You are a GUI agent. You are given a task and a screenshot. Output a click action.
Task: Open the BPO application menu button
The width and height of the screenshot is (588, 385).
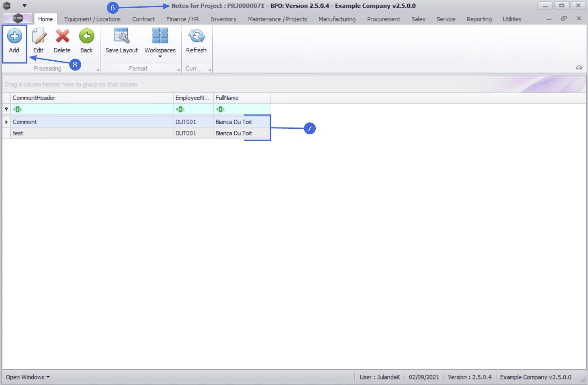coord(18,18)
